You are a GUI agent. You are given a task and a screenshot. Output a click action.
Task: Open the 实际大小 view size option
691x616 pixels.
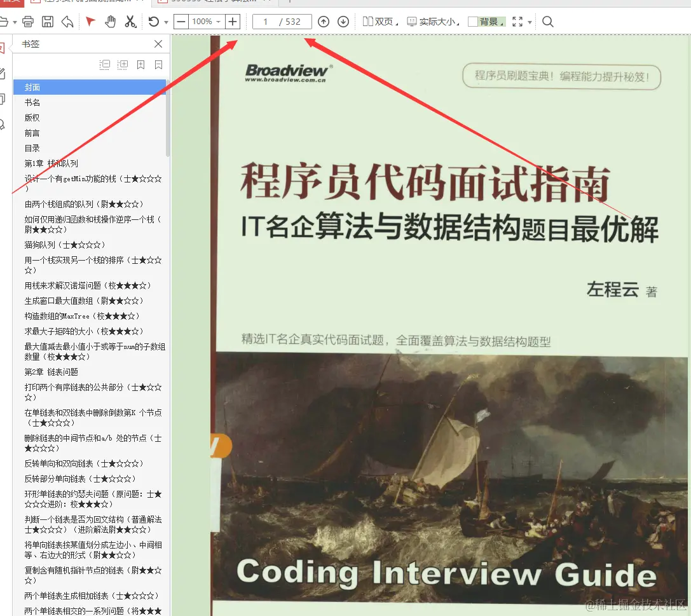tap(433, 21)
